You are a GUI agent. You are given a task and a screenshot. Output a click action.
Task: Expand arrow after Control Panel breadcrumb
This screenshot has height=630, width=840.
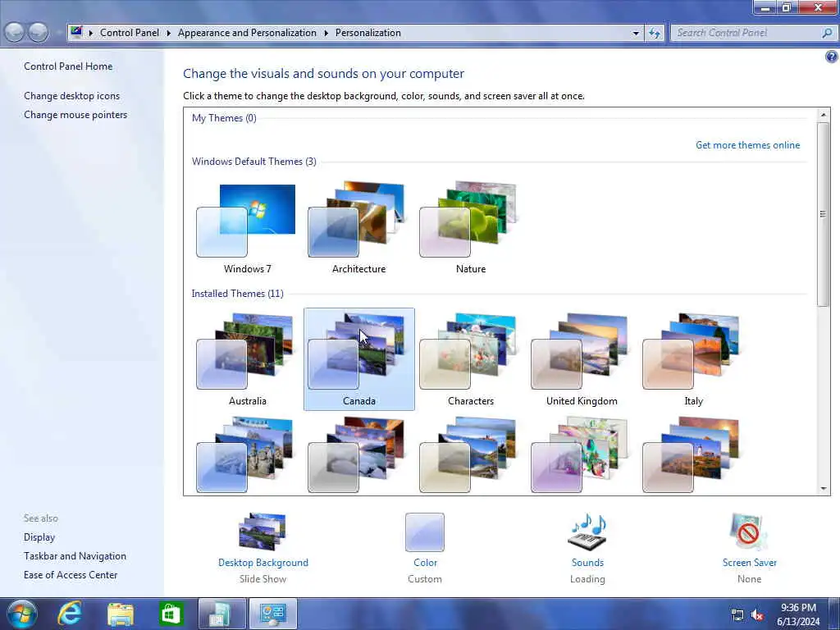coord(168,33)
